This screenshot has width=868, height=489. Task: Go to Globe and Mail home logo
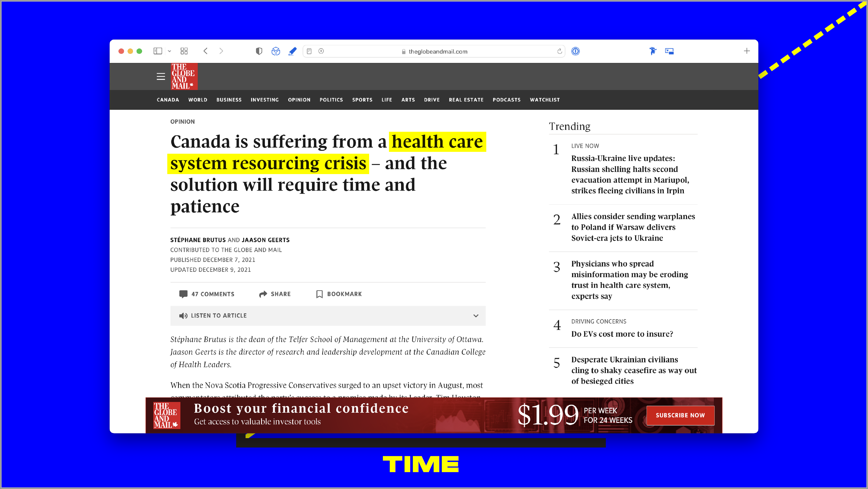point(184,76)
